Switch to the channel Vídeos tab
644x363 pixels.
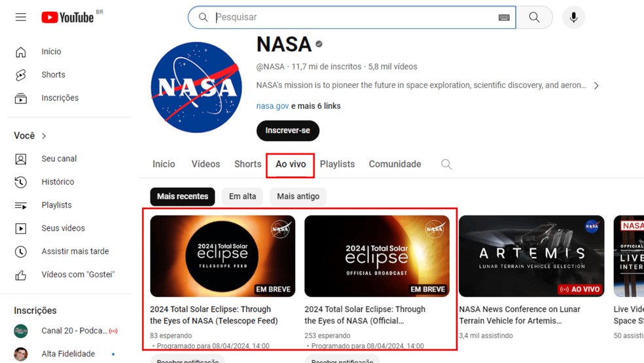(206, 164)
